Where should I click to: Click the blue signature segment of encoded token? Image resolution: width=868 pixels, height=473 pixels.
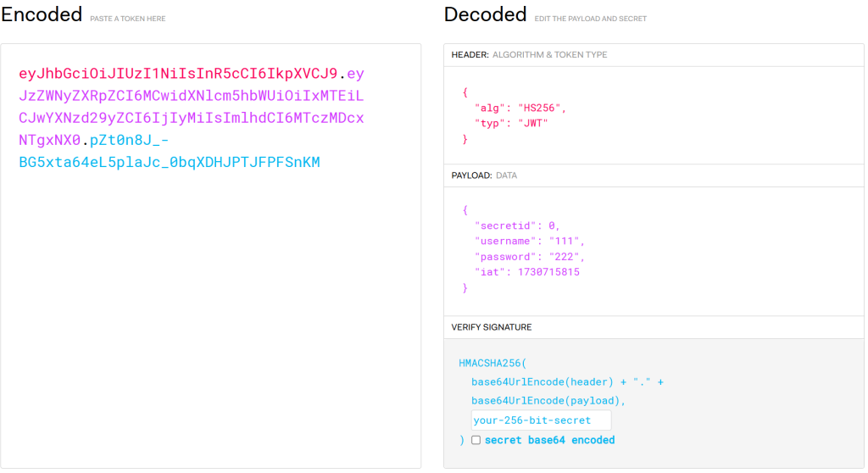(170, 162)
